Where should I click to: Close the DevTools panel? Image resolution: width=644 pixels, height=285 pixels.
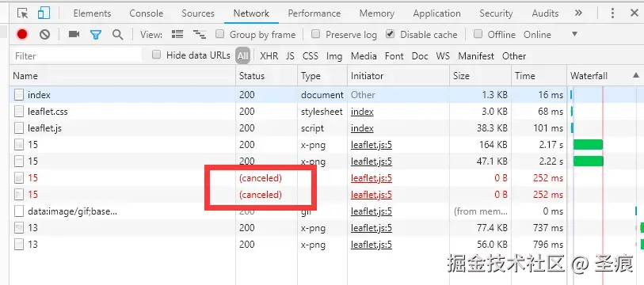click(634, 13)
